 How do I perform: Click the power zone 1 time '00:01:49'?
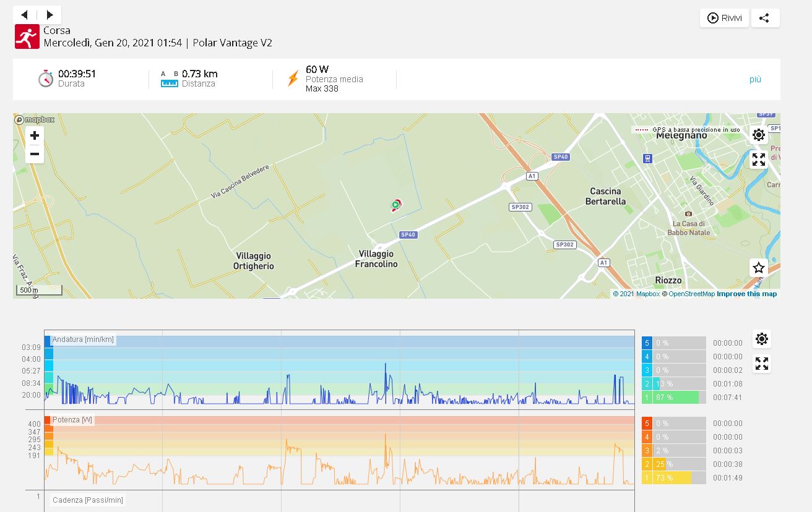[727, 478]
